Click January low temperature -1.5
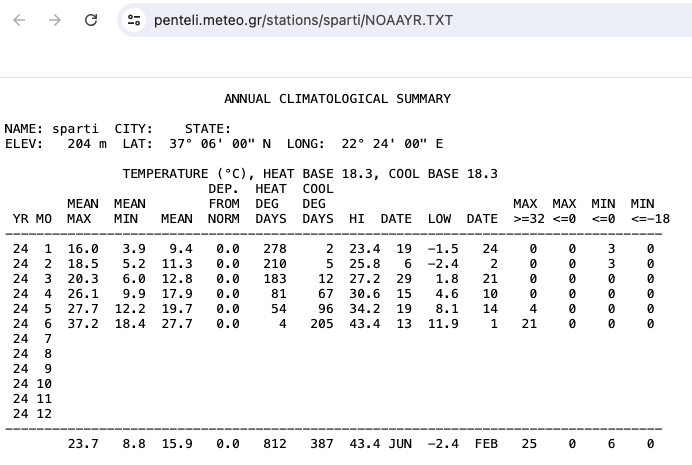This screenshot has height=465, width=692. (x=443, y=249)
